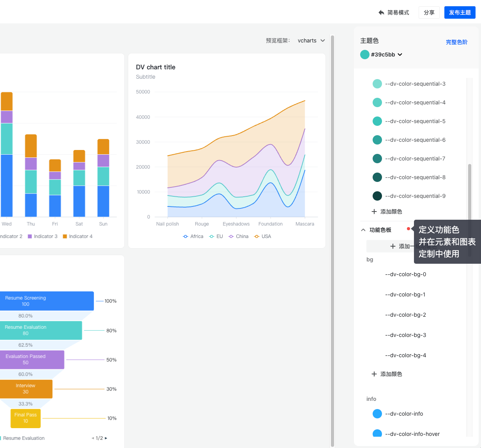Select the dv-color-sequential-3 color swatch
This screenshot has width=481, height=448.
(x=377, y=84)
